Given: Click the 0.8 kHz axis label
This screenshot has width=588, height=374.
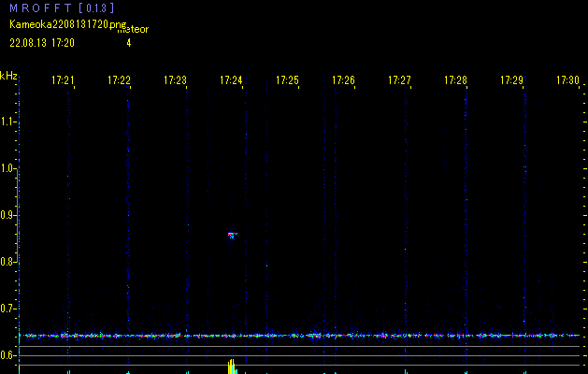Looking at the screenshot, I should [x=7, y=262].
